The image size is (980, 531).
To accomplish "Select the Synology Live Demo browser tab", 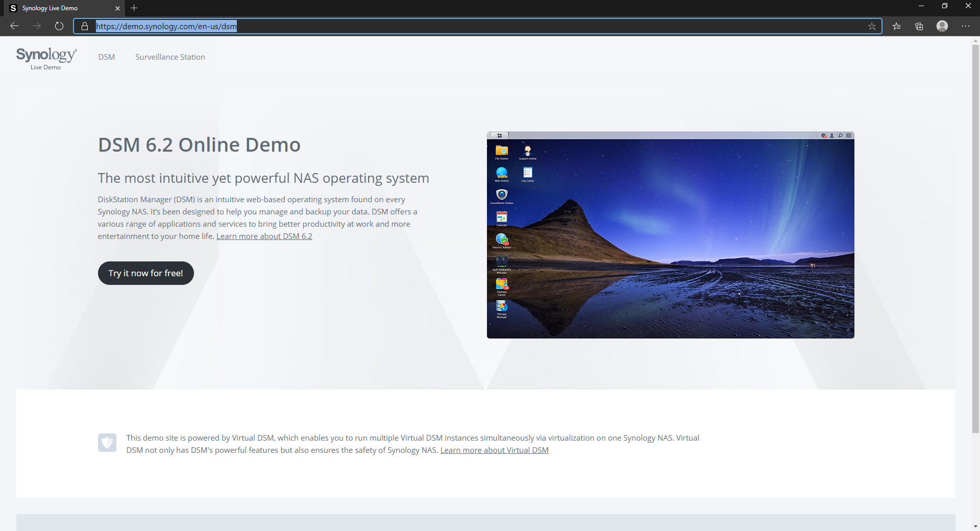I will click(x=64, y=8).
